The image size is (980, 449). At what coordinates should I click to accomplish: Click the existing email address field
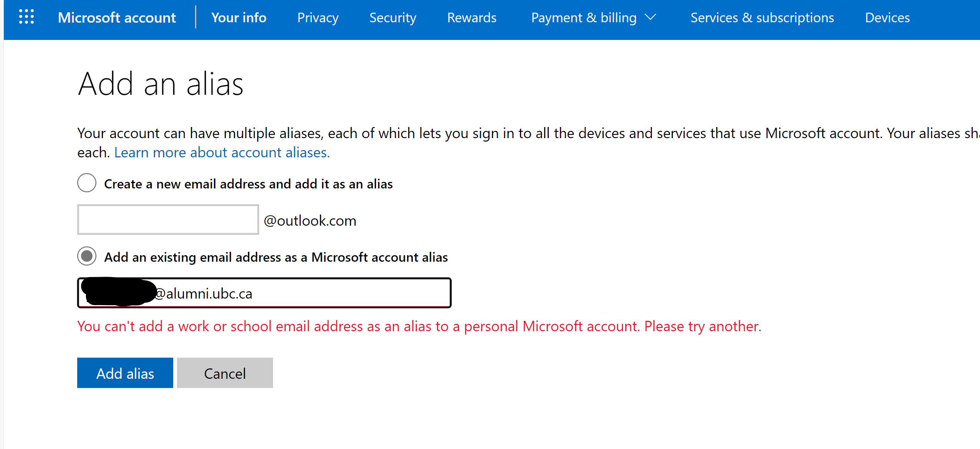(264, 293)
